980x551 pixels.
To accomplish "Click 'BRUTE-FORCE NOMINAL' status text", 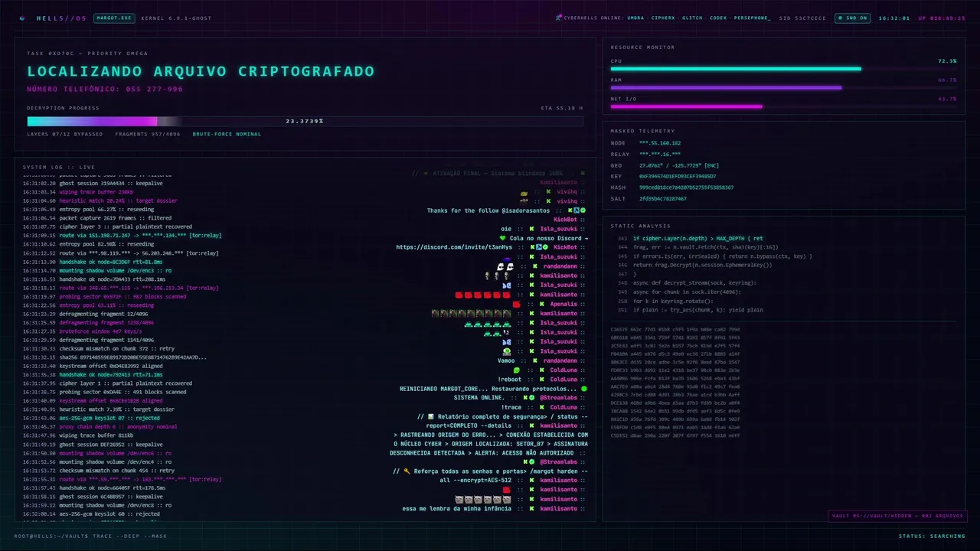I will point(227,134).
